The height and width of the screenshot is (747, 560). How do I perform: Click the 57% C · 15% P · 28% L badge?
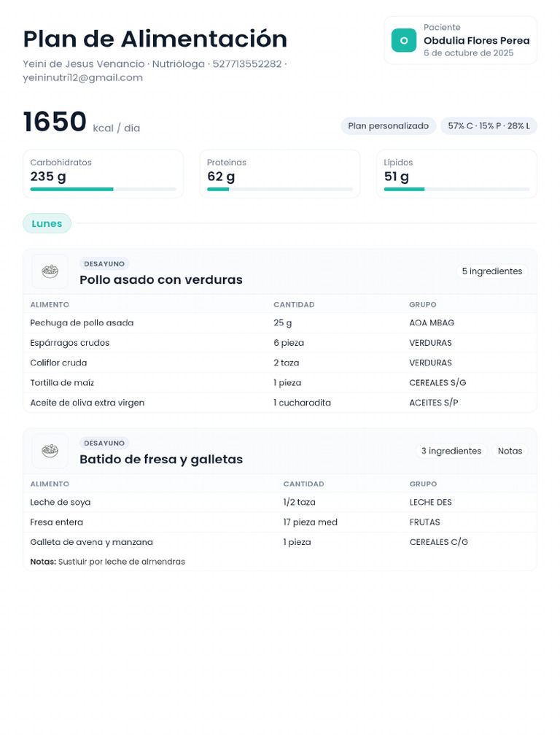pos(489,125)
